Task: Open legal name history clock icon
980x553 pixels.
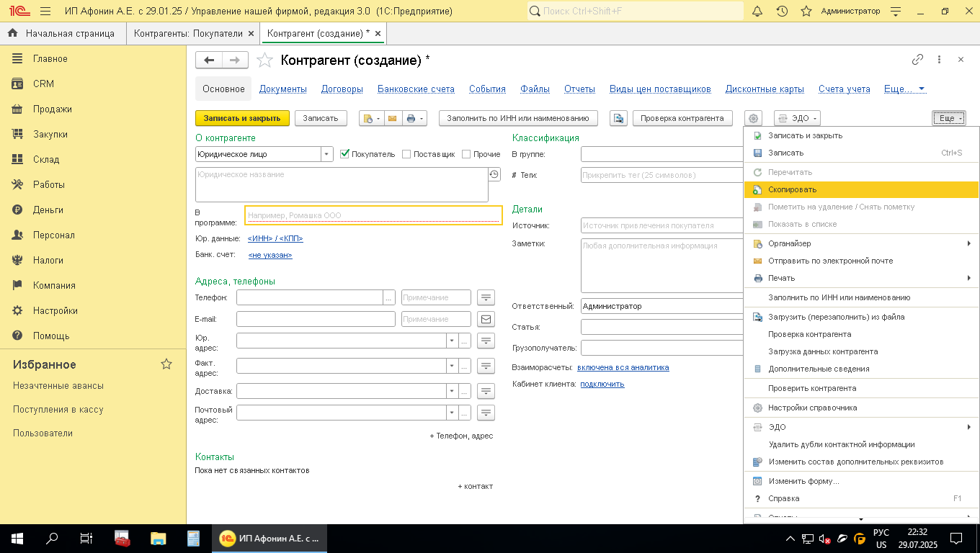Action: click(494, 174)
